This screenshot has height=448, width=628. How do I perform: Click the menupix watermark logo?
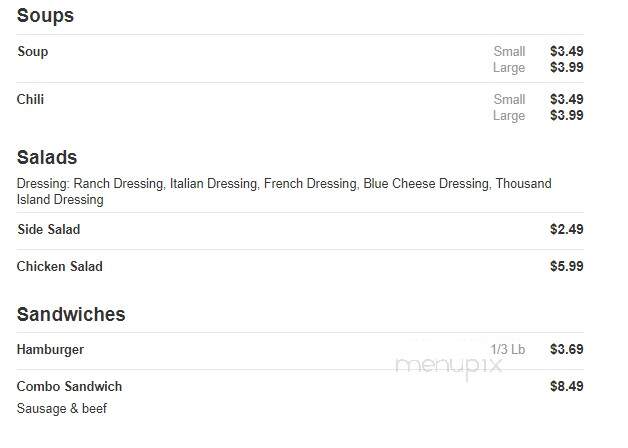tap(449, 366)
